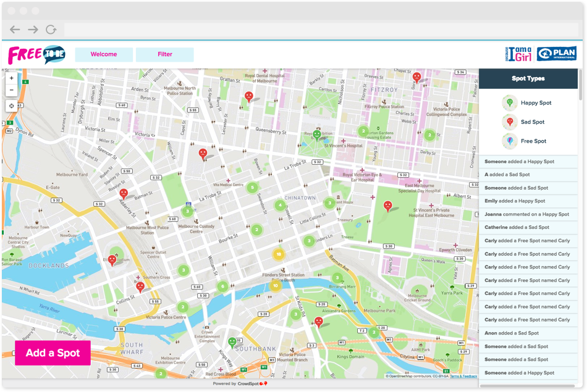Click the browser refresh icon
This screenshot has height=392, width=587.
click(x=51, y=29)
